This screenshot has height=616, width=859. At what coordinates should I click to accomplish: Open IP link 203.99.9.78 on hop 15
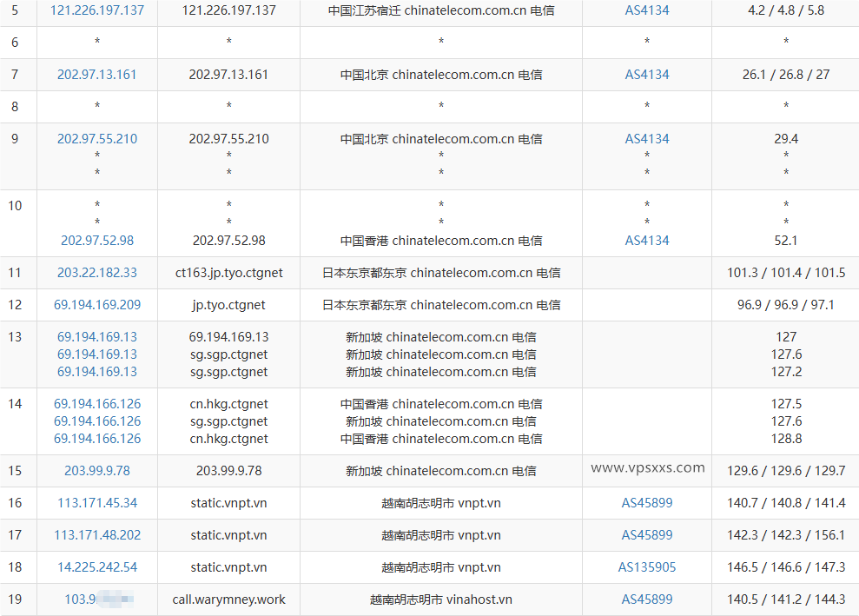[96, 470]
